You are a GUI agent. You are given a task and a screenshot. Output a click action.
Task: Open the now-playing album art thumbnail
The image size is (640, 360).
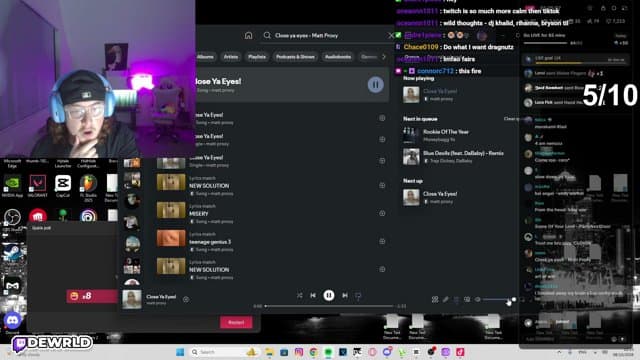pos(132,299)
